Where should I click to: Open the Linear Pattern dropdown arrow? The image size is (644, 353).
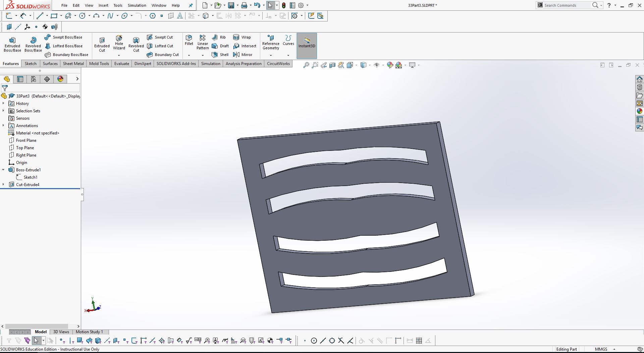pos(203,55)
